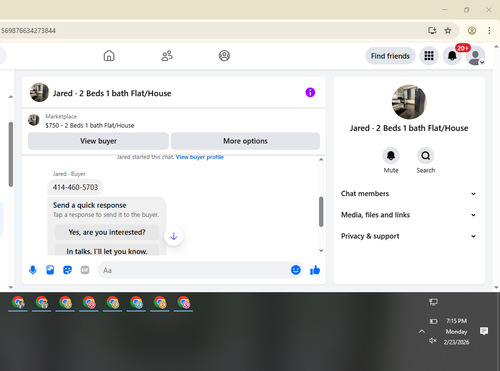The image size is (500, 371).
Task: Show hidden system tray icons chevron
Action: tap(422, 331)
